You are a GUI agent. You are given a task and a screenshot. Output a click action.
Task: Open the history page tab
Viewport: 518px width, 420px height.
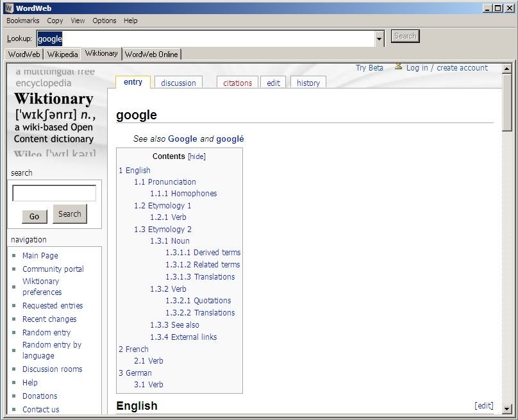(x=308, y=83)
